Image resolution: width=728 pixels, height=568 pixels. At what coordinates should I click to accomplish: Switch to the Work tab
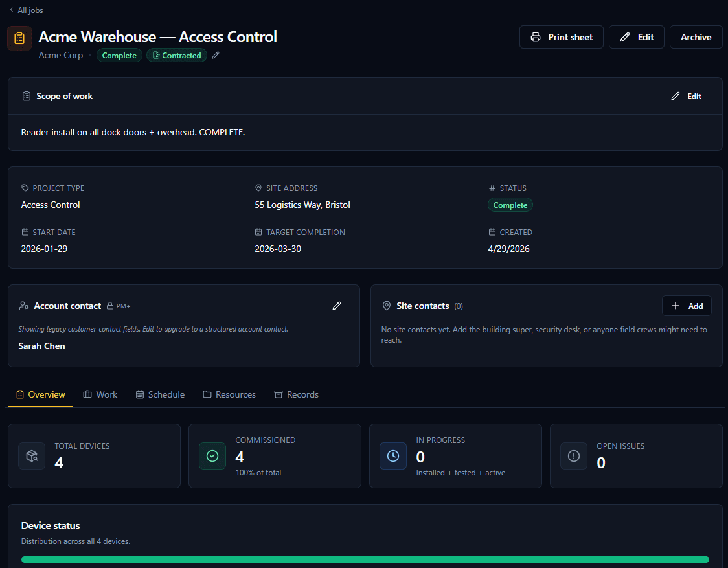(100, 395)
